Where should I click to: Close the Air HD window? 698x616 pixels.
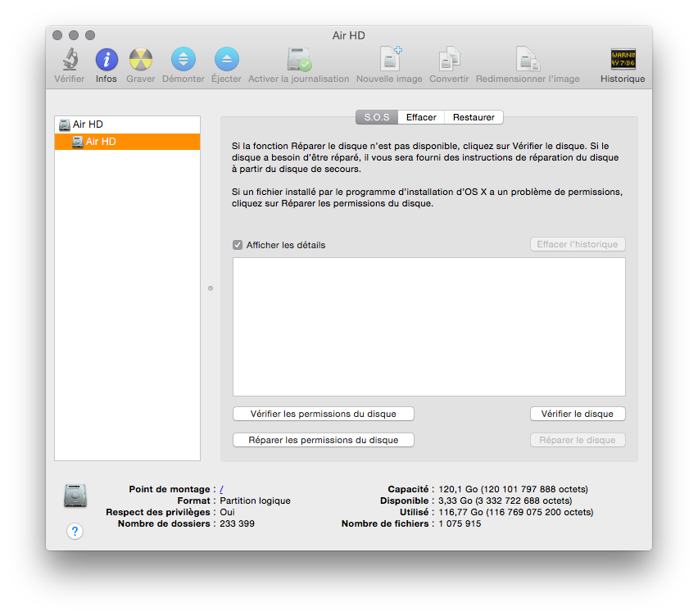point(57,35)
